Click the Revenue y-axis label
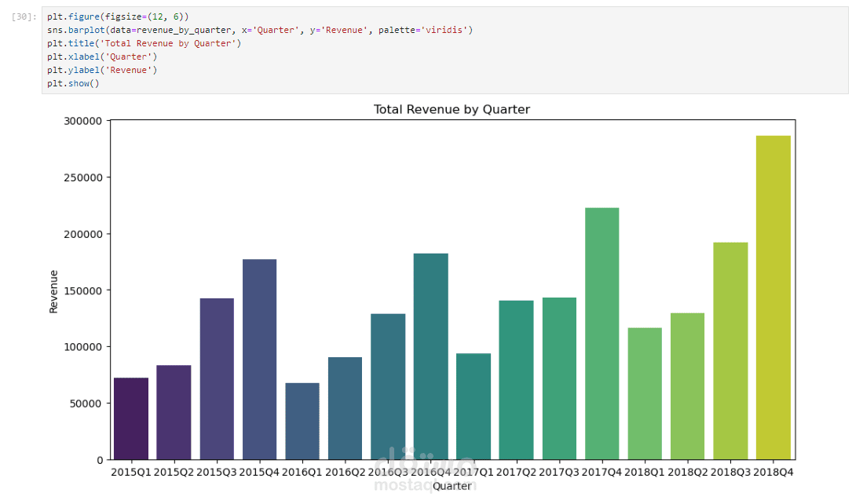 click(53, 291)
